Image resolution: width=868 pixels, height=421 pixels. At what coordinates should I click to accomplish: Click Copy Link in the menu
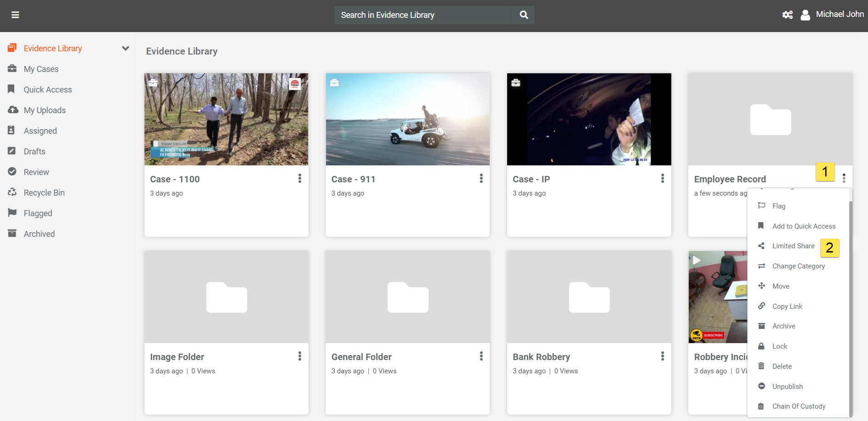coord(787,306)
